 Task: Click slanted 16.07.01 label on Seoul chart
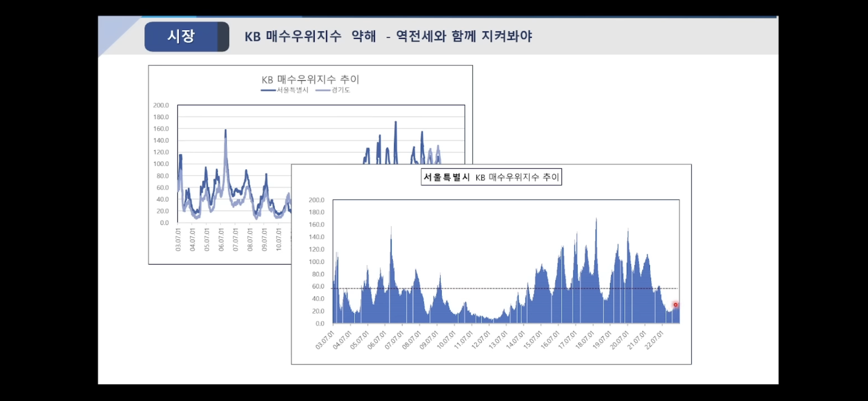pos(550,340)
